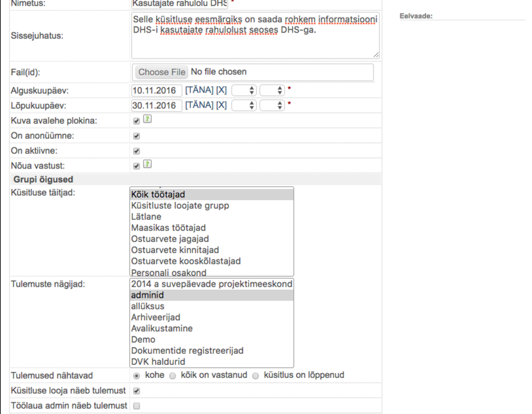Viewport: 532px width, 414px height.
Task: Select 'Küsitluste loojate grupp' list option
Action: coord(212,206)
